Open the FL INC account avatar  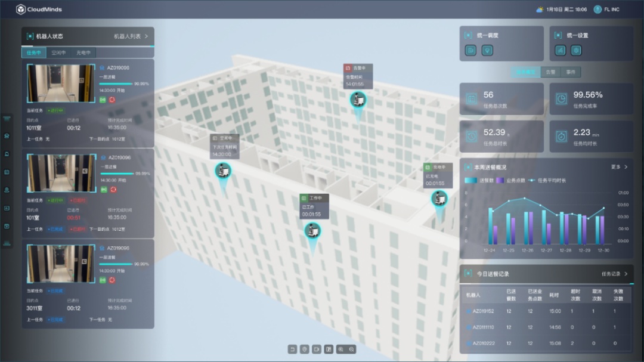(x=597, y=9)
